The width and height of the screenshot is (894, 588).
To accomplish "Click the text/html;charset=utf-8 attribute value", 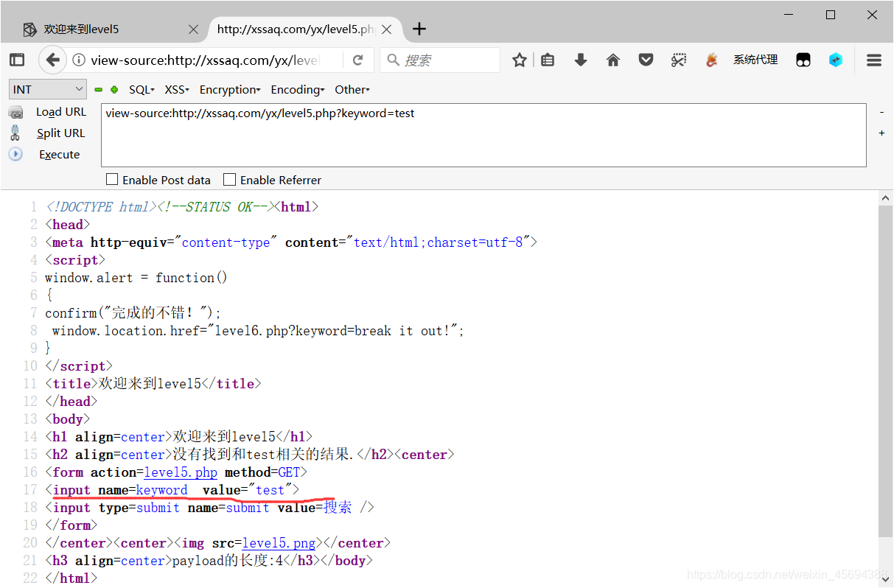I will click(439, 242).
